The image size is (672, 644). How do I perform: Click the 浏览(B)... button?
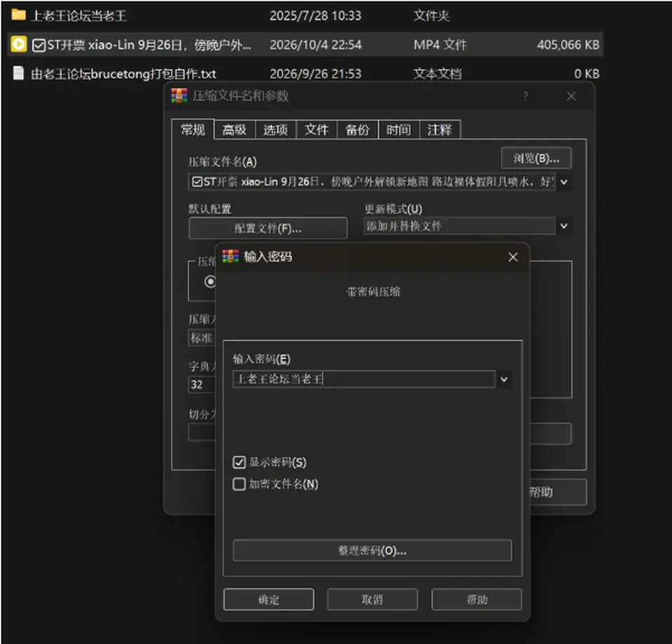point(536,158)
